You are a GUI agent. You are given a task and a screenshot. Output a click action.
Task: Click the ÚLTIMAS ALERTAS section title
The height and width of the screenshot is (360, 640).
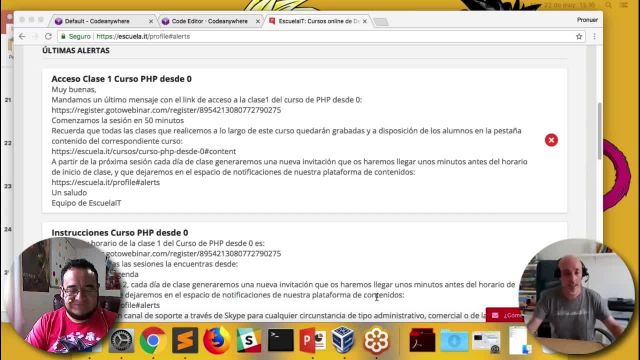click(x=76, y=51)
